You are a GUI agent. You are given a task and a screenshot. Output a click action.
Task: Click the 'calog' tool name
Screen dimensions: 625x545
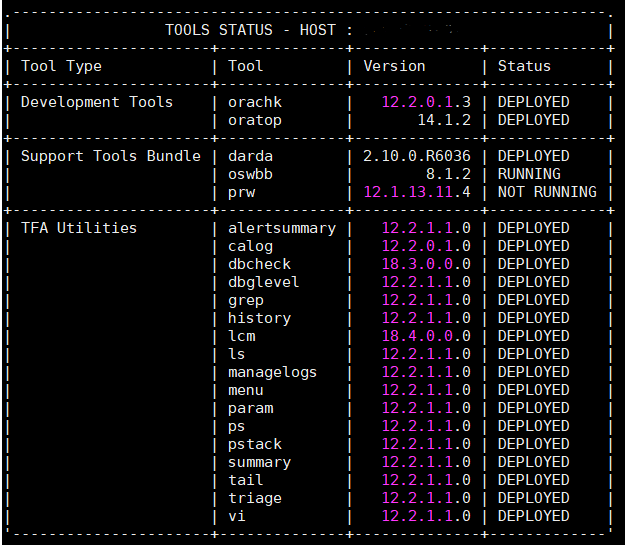pos(250,246)
